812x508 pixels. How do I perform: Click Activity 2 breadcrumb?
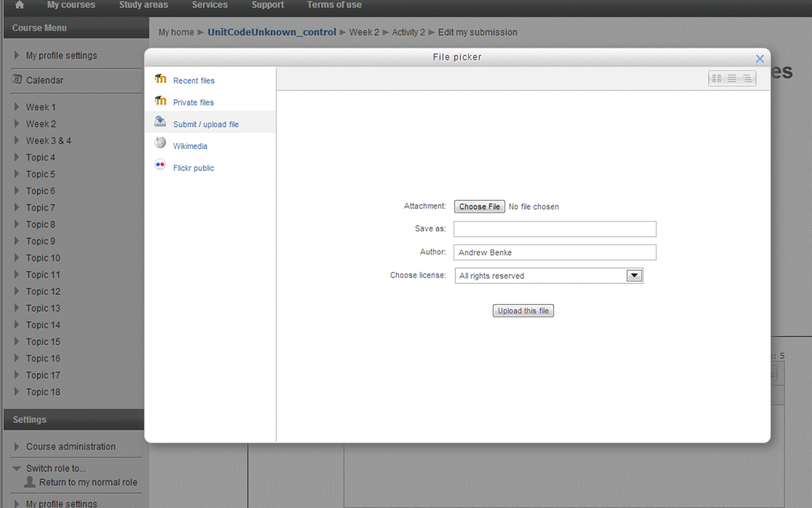(x=408, y=32)
